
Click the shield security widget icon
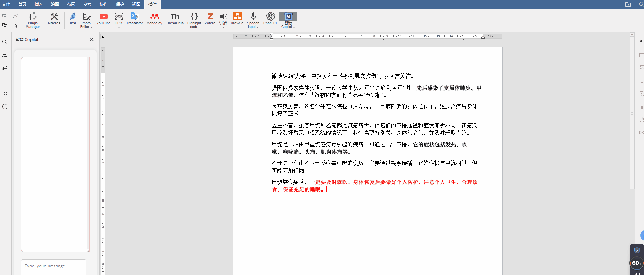click(637, 250)
